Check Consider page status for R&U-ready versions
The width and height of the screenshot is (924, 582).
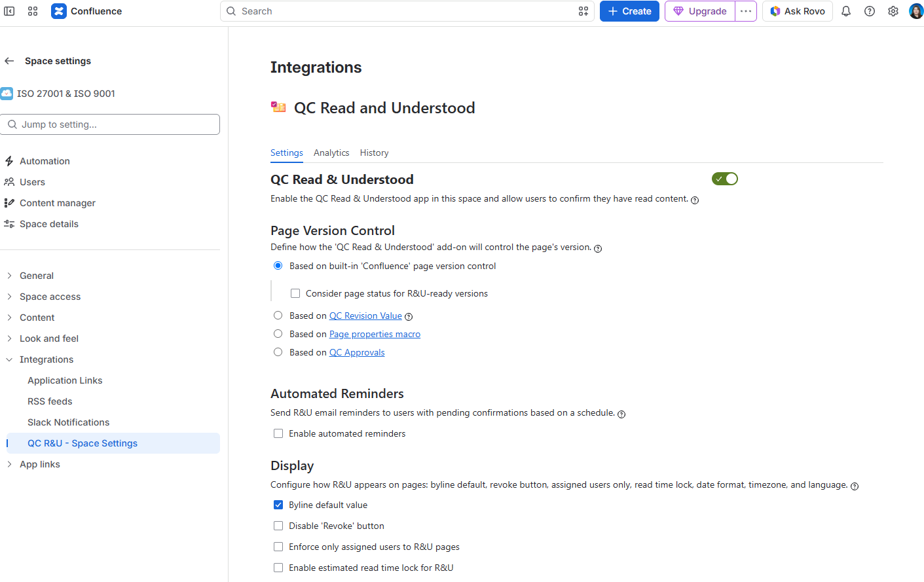295,293
